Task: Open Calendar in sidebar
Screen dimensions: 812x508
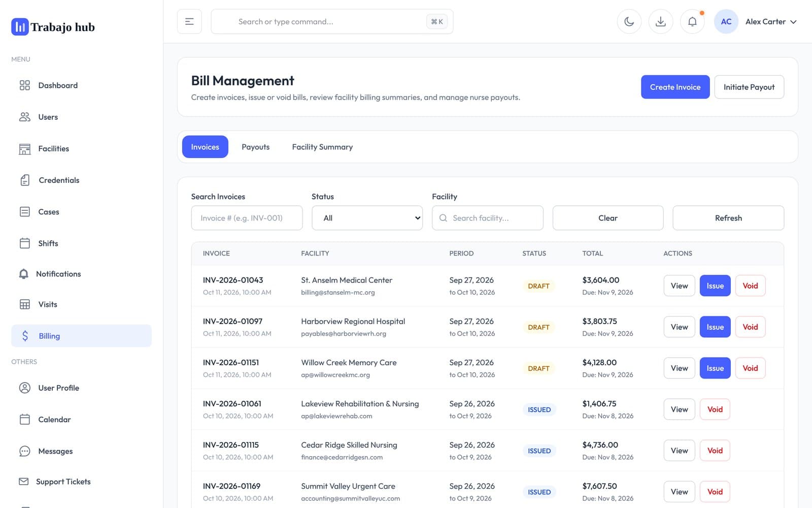Action: tap(81, 419)
